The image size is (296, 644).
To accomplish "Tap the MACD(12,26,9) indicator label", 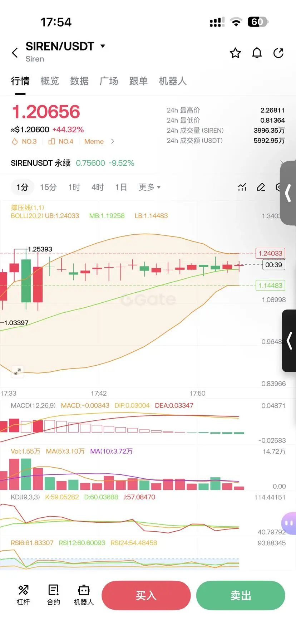I will coord(33,406).
